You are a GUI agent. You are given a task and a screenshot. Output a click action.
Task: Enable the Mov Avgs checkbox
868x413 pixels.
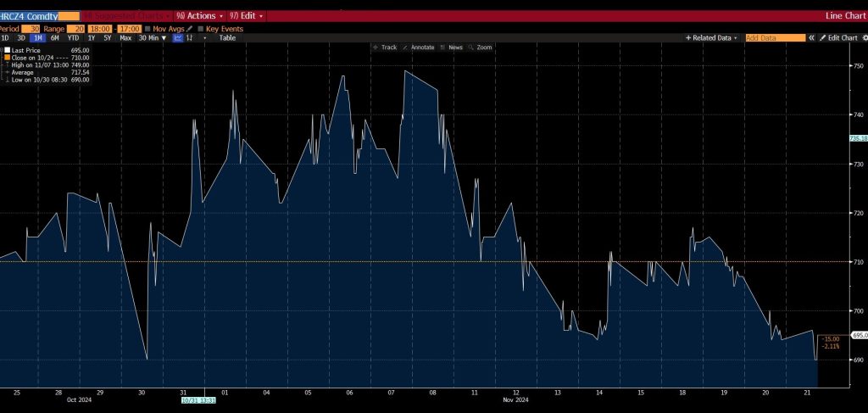(147, 29)
